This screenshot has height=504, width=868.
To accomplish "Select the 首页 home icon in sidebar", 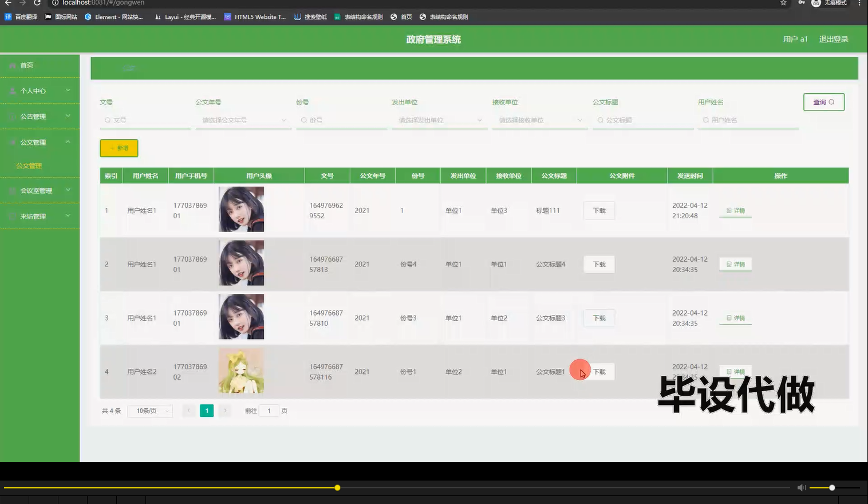I will point(12,65).
